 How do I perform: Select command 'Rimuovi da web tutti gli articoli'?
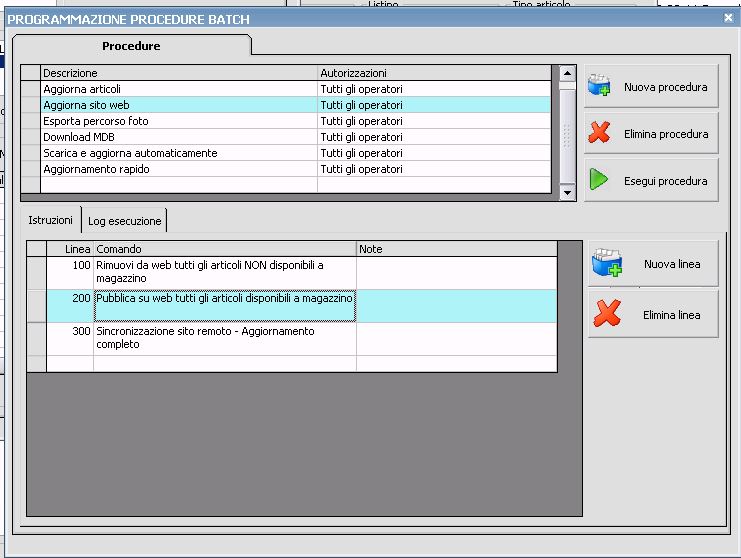[225, 273]
